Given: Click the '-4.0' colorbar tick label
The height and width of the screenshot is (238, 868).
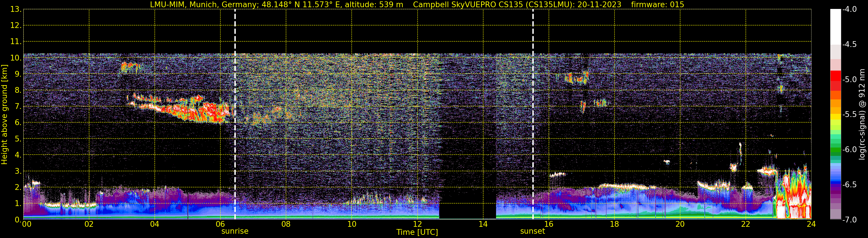Looking at the screenshot, I should coord(849,10).
